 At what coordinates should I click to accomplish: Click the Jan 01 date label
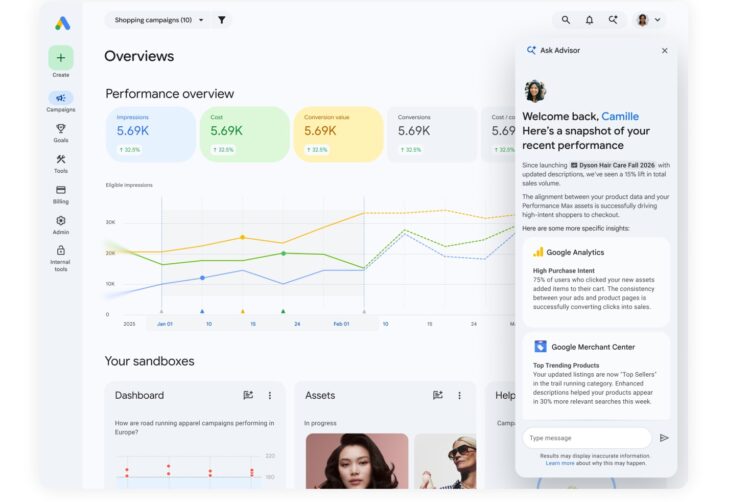click(x=165, y=324)
